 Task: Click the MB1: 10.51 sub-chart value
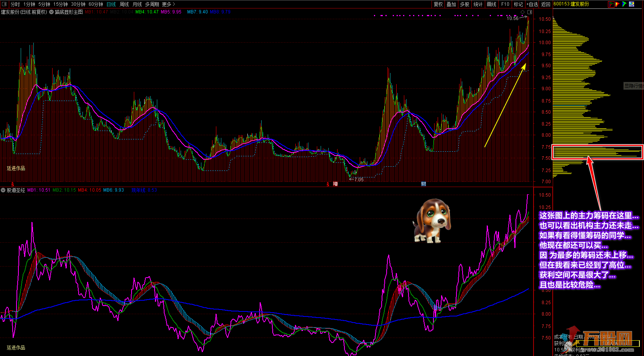click(39, 190)
